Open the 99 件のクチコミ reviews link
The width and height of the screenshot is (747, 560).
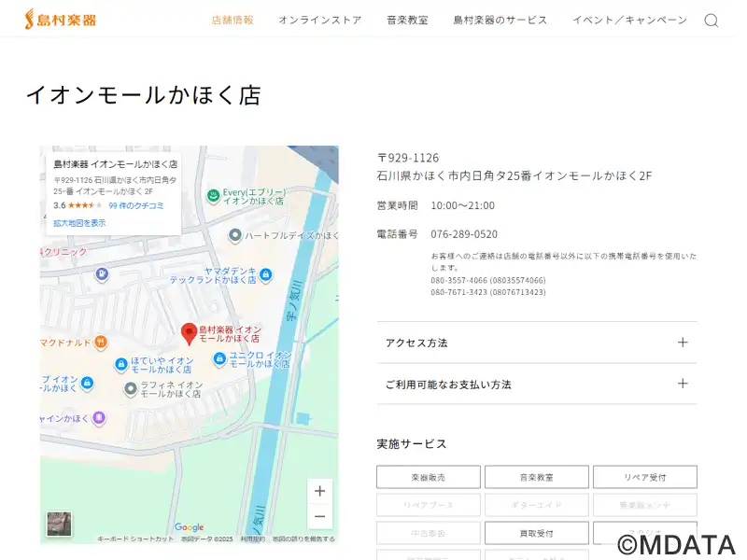[x=135, y=205]
